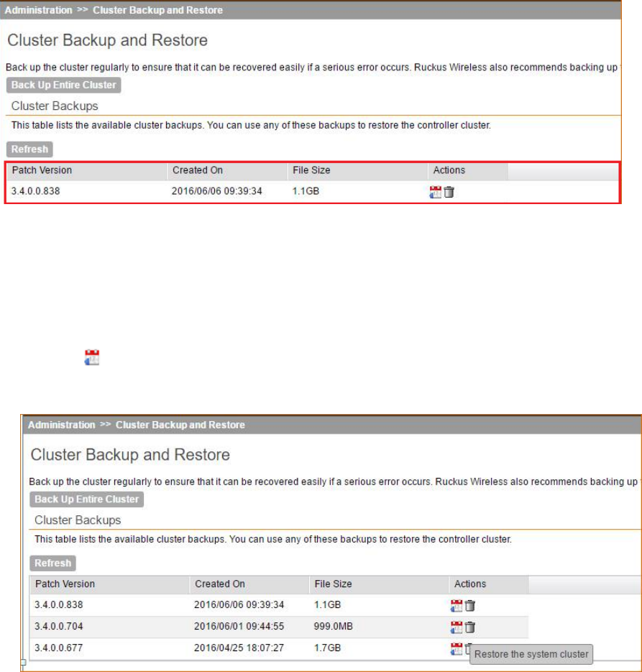Image resolution: width=642 pixels, height=672 pixels.
Task: Click trash icon for 3.4.0.0.838 in lower table
Action: click(x=469, y=606)
